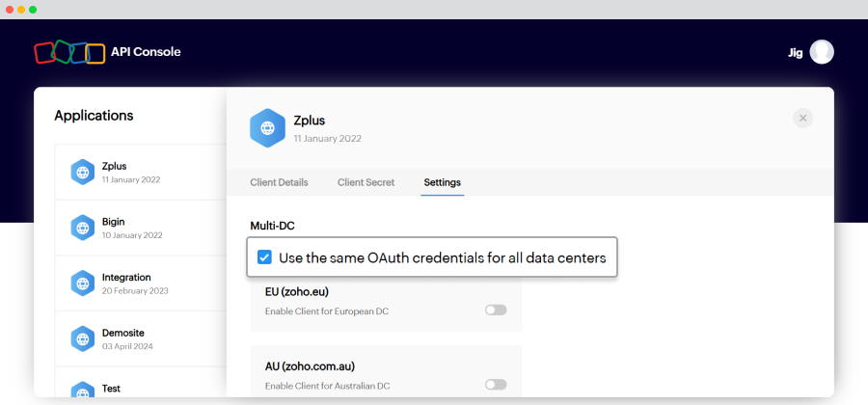
Task: Open the Settings tab
Action: [x=443, y=182]
